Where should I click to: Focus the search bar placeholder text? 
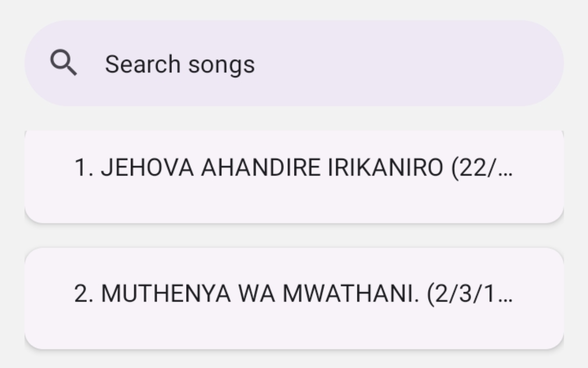pyautogui.click(x=180, y=64)
